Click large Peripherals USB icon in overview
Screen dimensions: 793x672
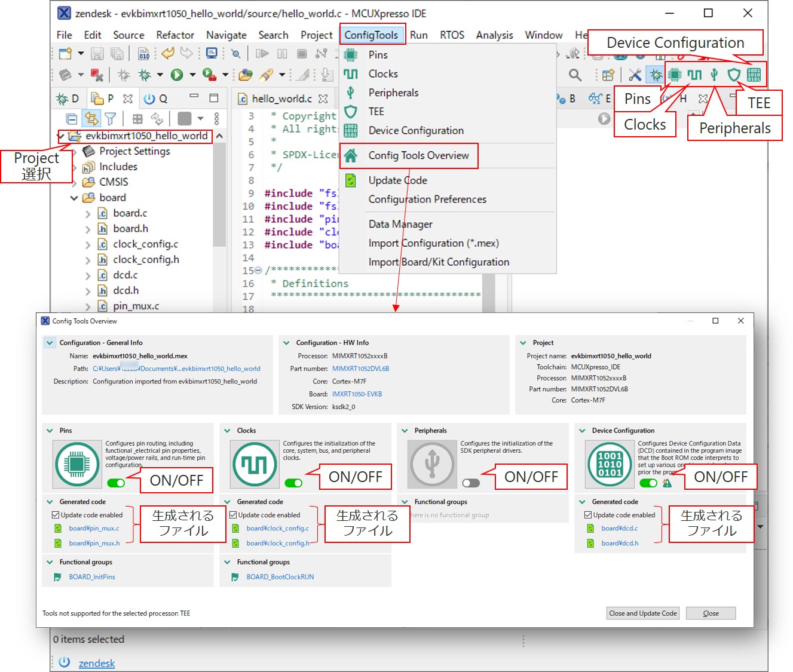[432, 464]
